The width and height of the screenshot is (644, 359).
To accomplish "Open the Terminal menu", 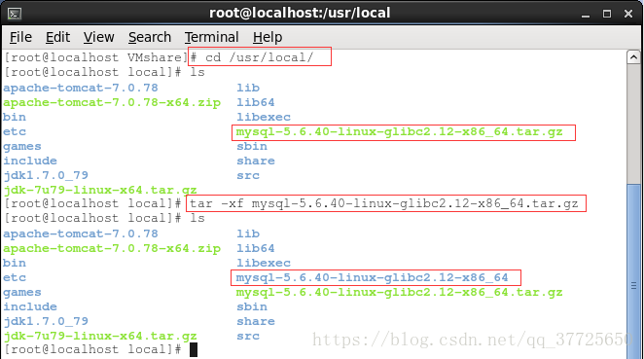I will (x=211, y=37).
